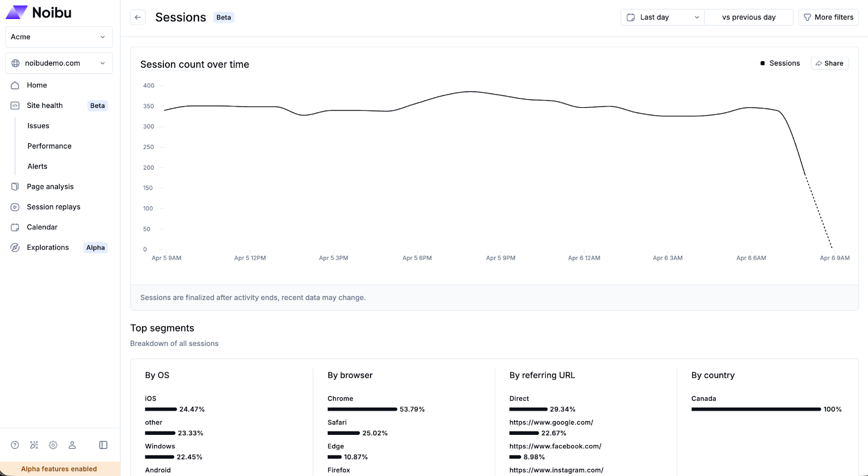The width and height of the screenshot is (868, 476).
Task: Toggle the Sessions series in chart legend
Action: 780,63
